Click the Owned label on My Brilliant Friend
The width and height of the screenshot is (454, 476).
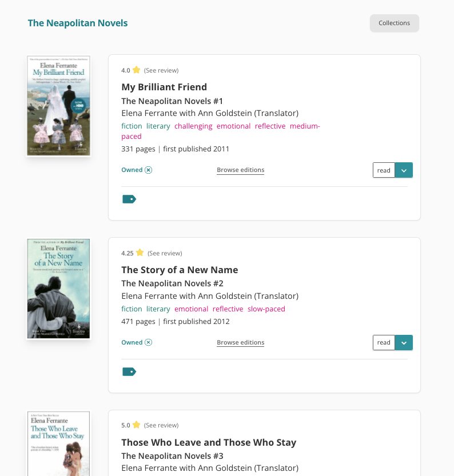[132, 170]
